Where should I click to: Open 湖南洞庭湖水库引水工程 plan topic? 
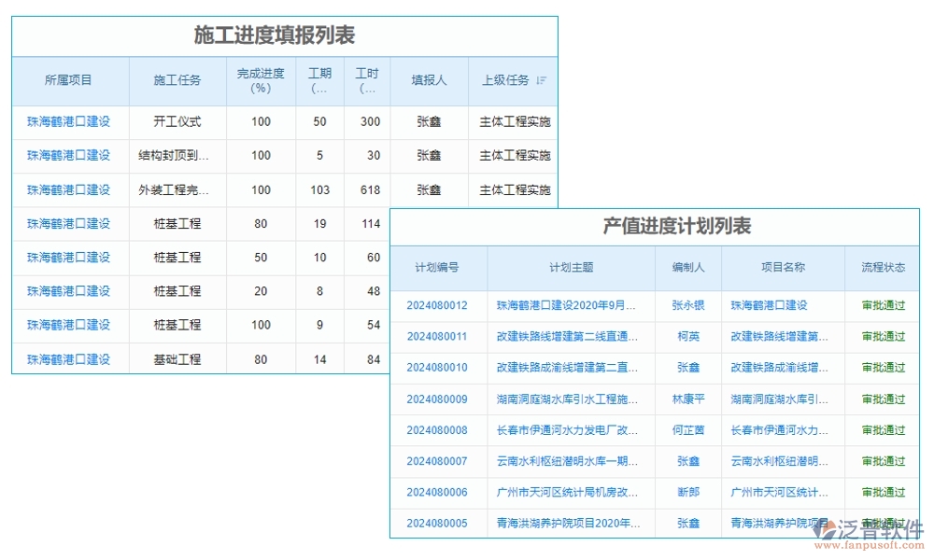[x=570, y=399]
